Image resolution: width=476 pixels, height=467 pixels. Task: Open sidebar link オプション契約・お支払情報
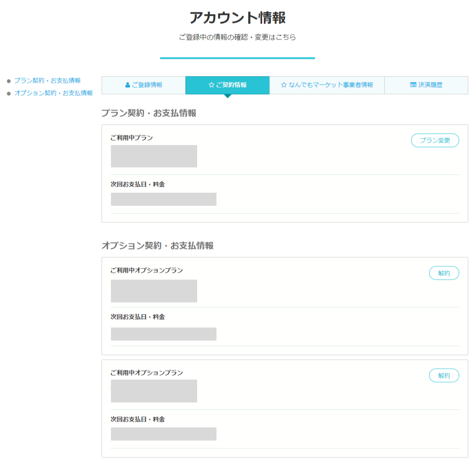tap(54, 93)
